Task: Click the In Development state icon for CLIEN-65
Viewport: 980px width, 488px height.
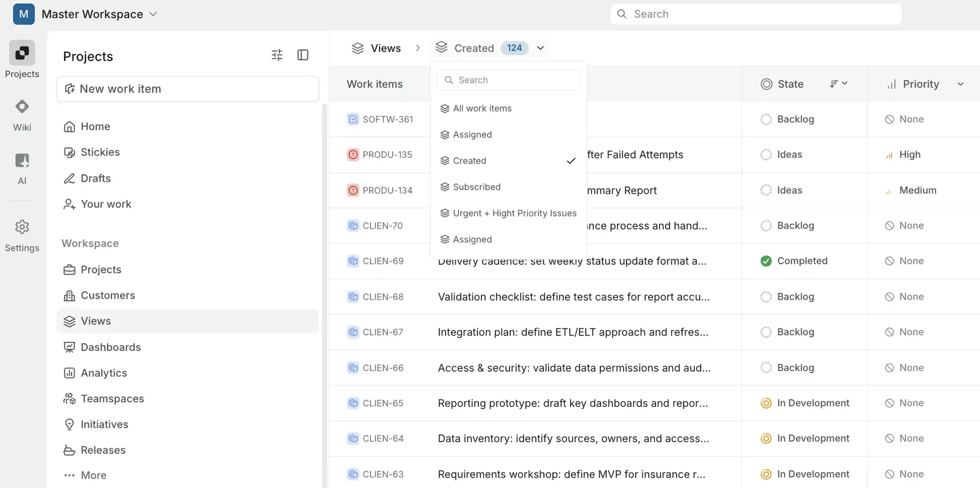Action: pos(766,403)
